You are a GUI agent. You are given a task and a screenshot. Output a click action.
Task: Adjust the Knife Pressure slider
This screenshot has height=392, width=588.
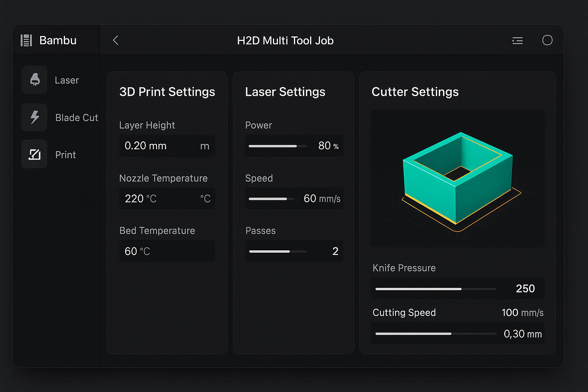[x=436, y=289]
